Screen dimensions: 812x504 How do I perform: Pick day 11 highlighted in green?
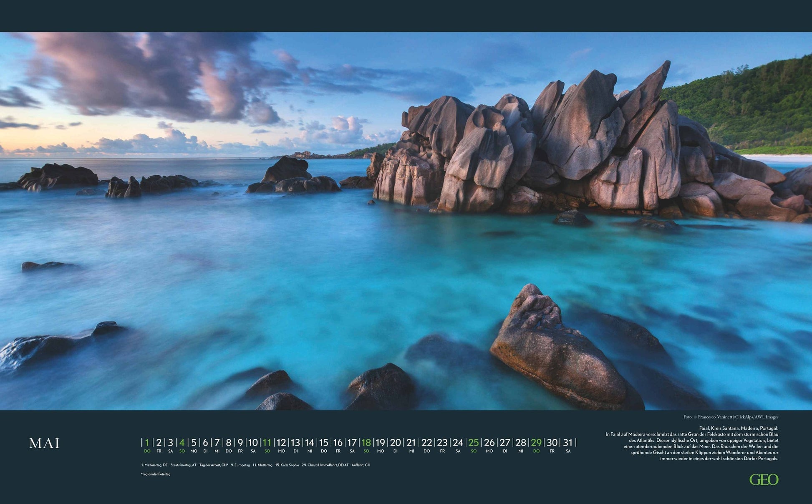(x=267, y=443)
